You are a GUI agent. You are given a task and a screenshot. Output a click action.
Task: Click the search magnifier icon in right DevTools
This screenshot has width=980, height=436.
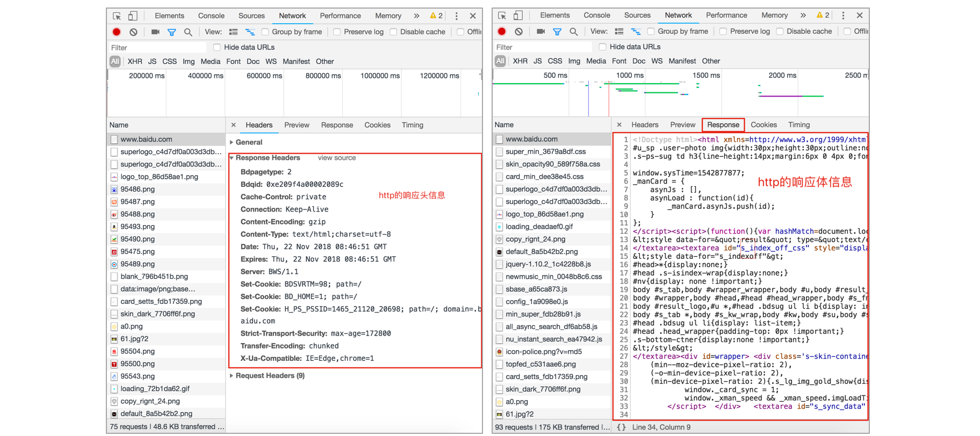(574, 32)
